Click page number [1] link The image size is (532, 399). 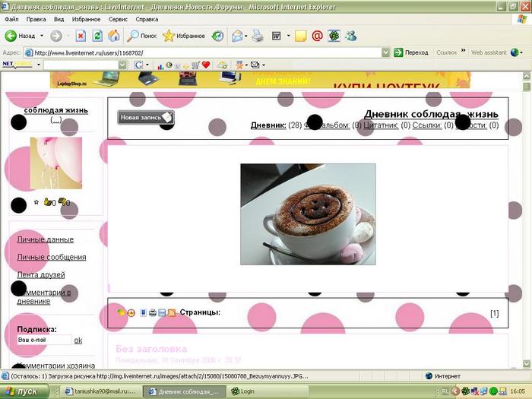tap(494, 313)
